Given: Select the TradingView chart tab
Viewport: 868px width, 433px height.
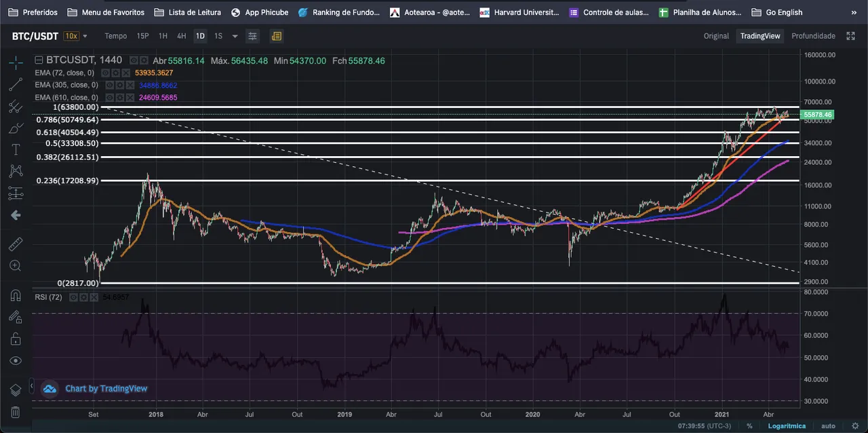Looking at the screenshot, I should (x=760, y=36).
